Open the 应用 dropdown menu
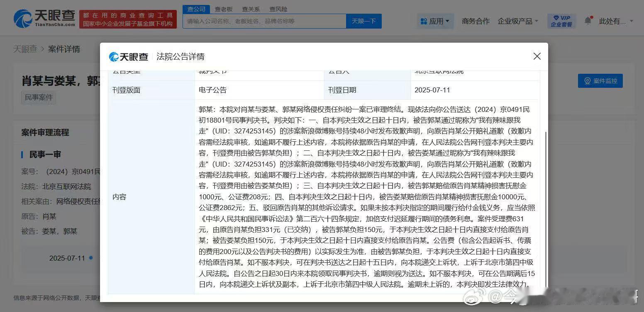Image resolution: width=644 pixels, height=312 pixels. pos(435,21)
